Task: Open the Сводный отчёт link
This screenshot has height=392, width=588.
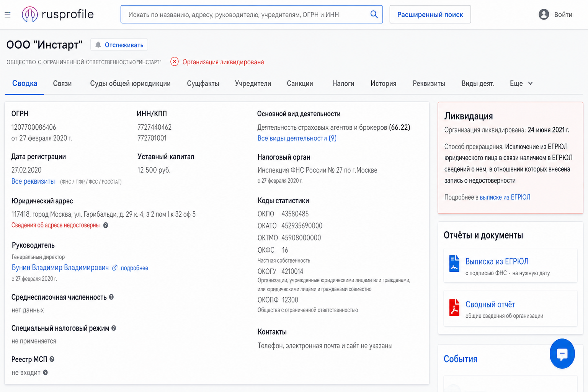Action: (490, 304)
